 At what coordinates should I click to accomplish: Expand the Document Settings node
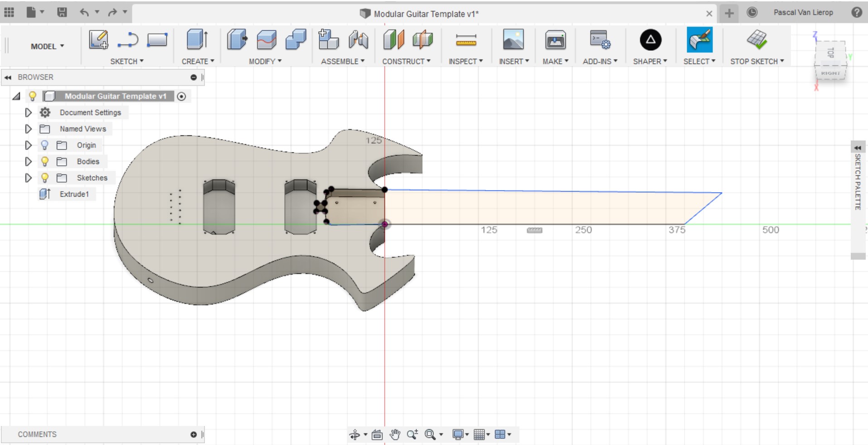coord(28,112)
